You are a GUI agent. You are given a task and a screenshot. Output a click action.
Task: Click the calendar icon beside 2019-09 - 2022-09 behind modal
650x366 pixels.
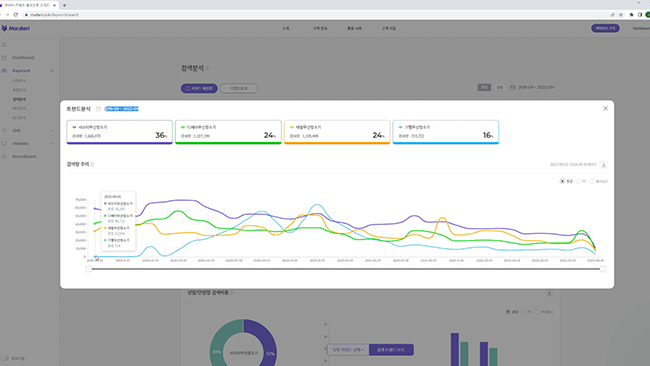tap(512, 87)
